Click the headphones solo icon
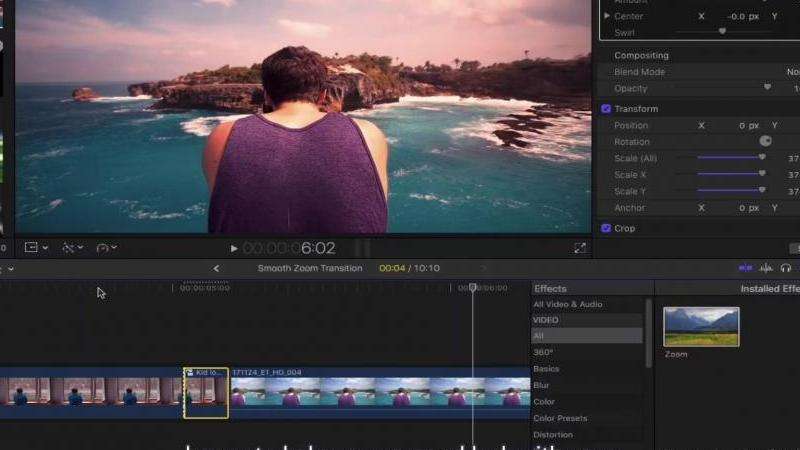This screenshot has width=800, height=450. coord(786,268)
